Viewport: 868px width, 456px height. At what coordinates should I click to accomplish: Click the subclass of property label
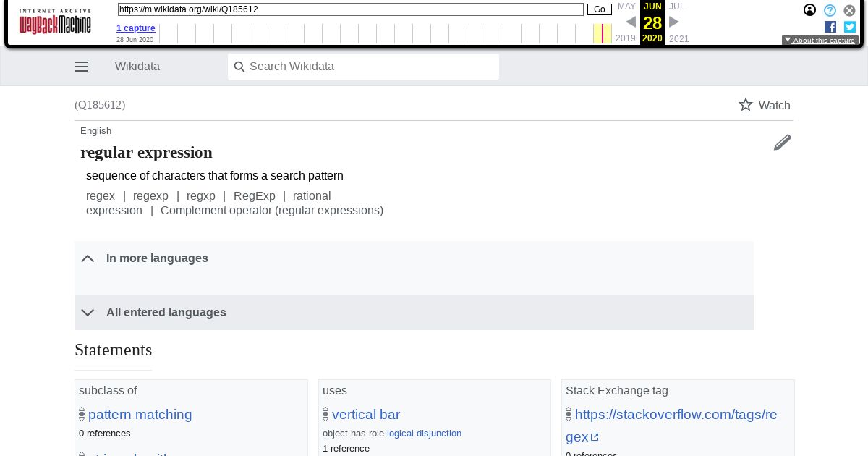pyautogui.click(x=108, y=391)
